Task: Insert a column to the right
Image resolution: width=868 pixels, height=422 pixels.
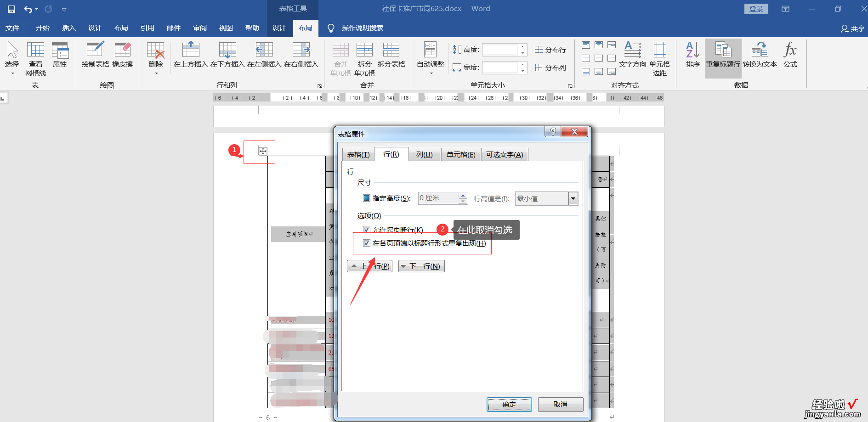Action: pos(301,54)
